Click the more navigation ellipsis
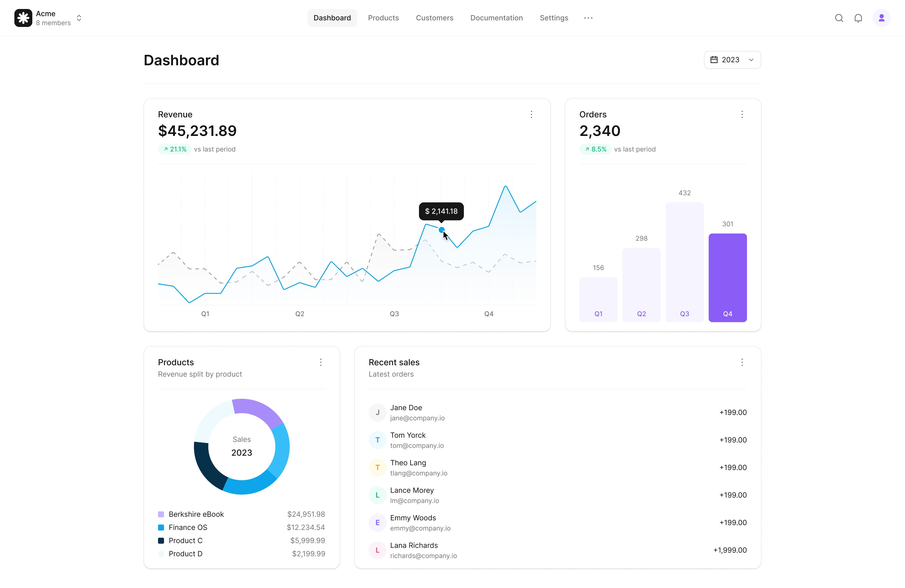This screenshot has height=588, width=905. (x=588, y=18)
